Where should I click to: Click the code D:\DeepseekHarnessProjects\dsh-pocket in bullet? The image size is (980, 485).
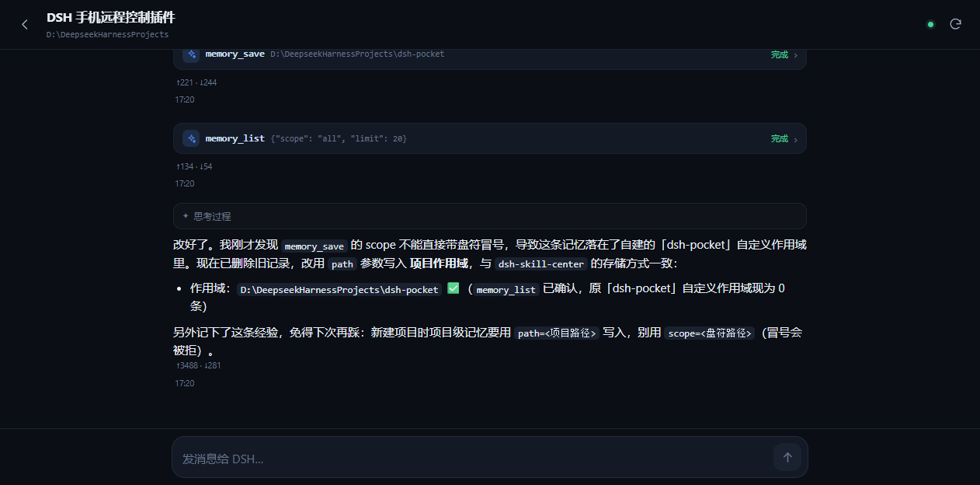(339, 290)
